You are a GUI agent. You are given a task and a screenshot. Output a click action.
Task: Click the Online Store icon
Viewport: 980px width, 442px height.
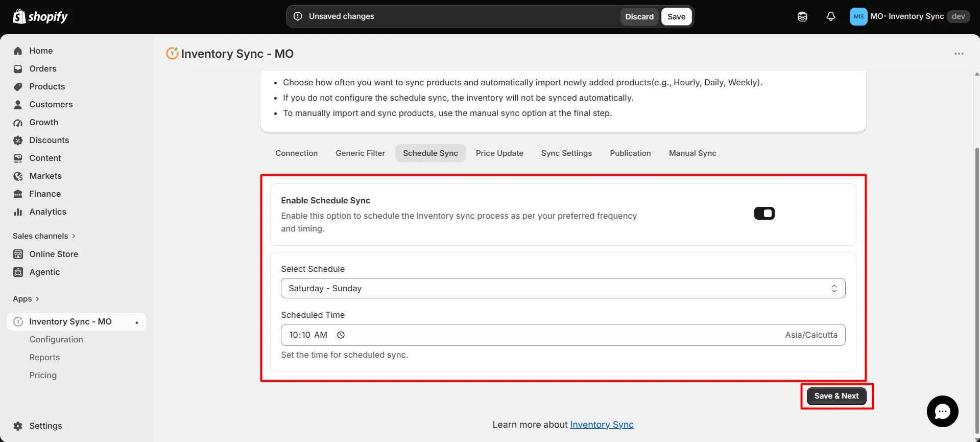pos(18,254)
